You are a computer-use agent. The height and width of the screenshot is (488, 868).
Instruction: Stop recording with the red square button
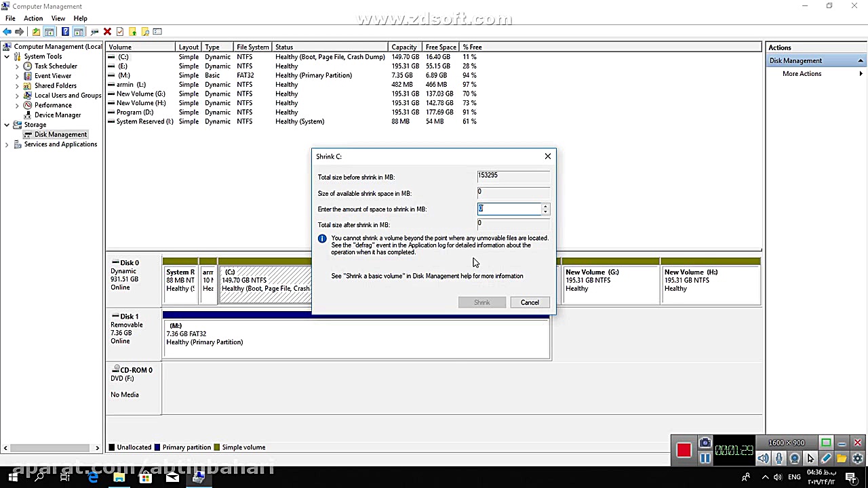click(x=684, y=451)
